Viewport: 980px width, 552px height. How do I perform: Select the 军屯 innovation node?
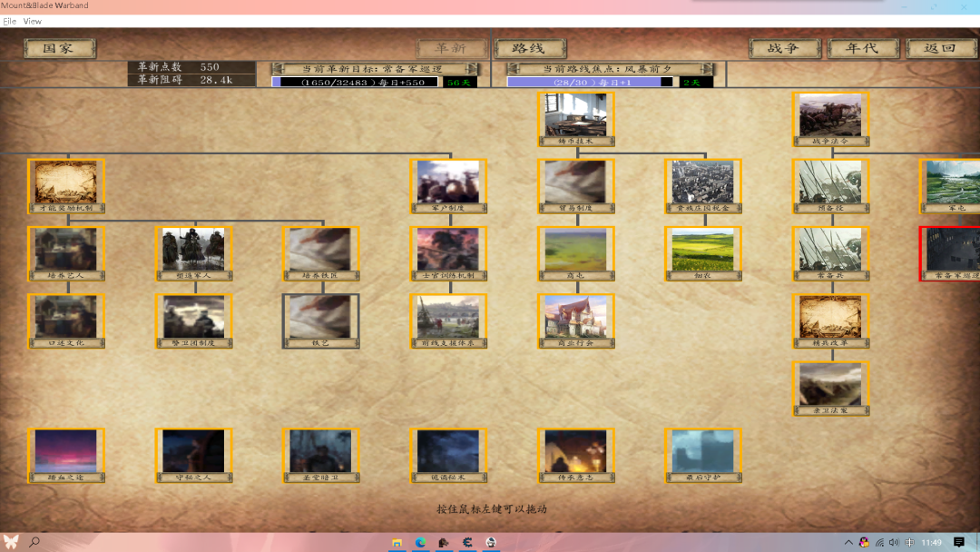pyautogui.click(x=950, y=186)
